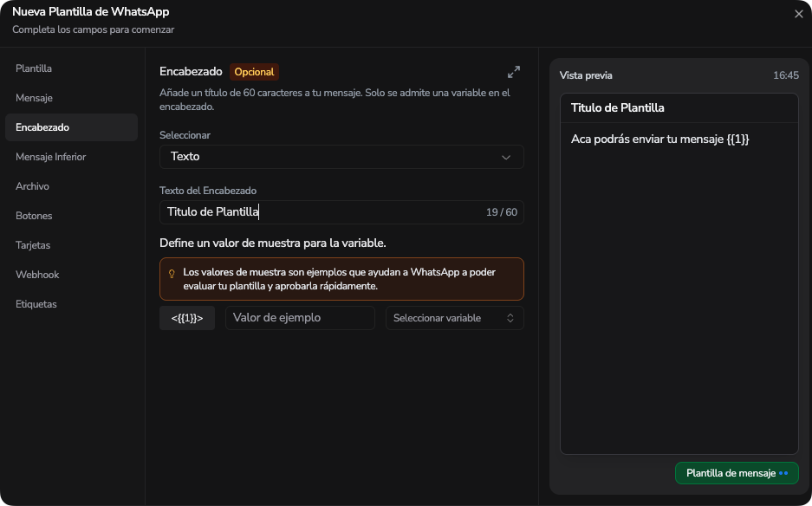812x506 pixels.
Task: Click the <{{1}}> variable chip
Action: point(187,318)
